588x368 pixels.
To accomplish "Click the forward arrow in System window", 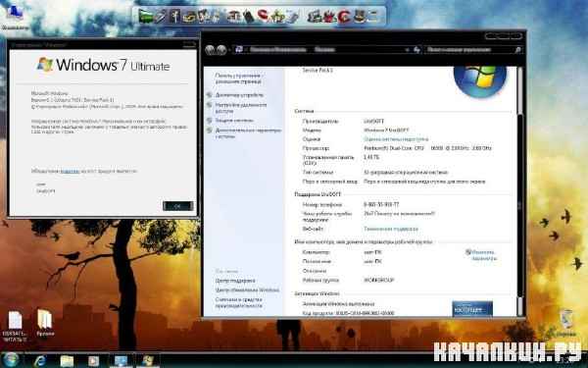I will click(x=221, y=50).
